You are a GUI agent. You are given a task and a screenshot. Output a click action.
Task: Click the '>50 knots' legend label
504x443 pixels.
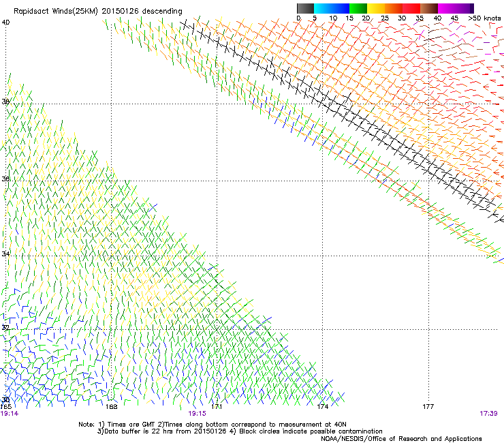tap(484, 18)
